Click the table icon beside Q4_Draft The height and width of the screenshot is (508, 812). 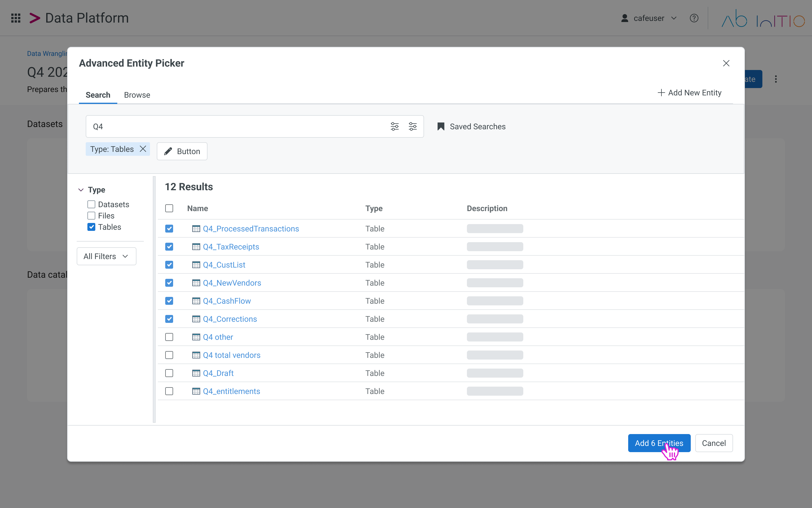(x=196, y=373)
